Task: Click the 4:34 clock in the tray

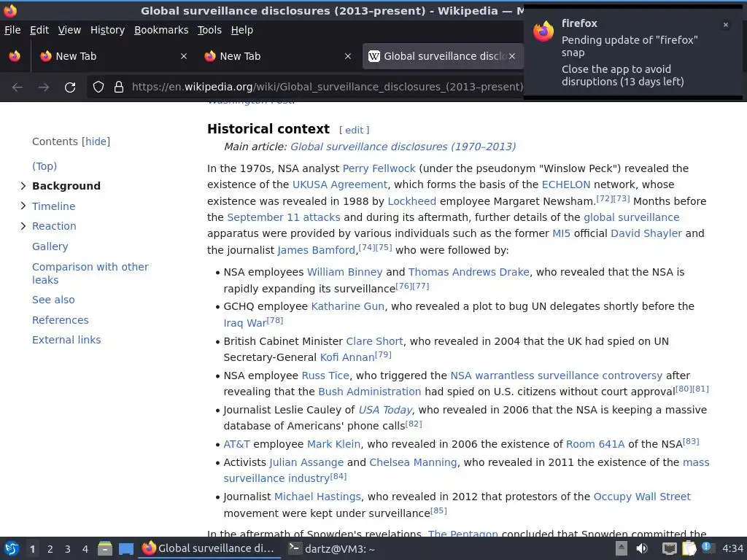Action: [x=732, y=549]
